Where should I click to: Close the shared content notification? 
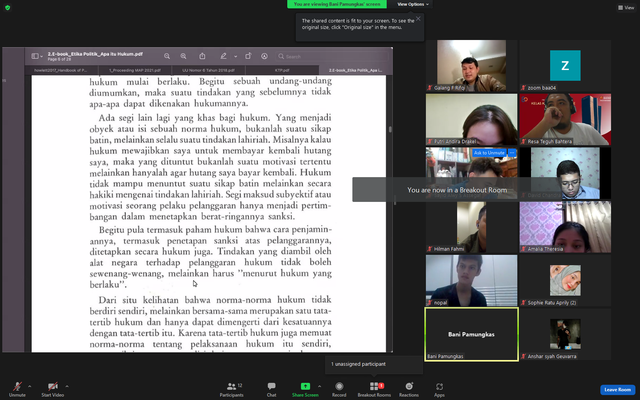418,18
